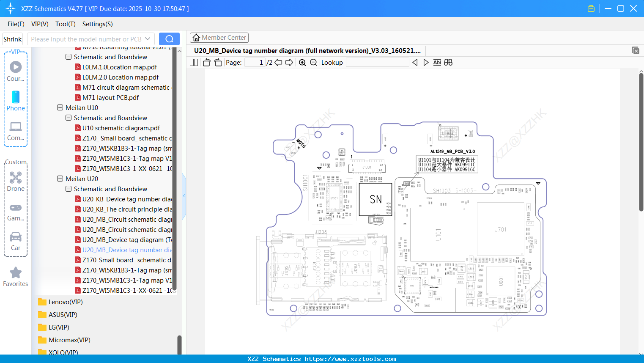
Task: Switch to the VIP menu
Action: [39, 24]
